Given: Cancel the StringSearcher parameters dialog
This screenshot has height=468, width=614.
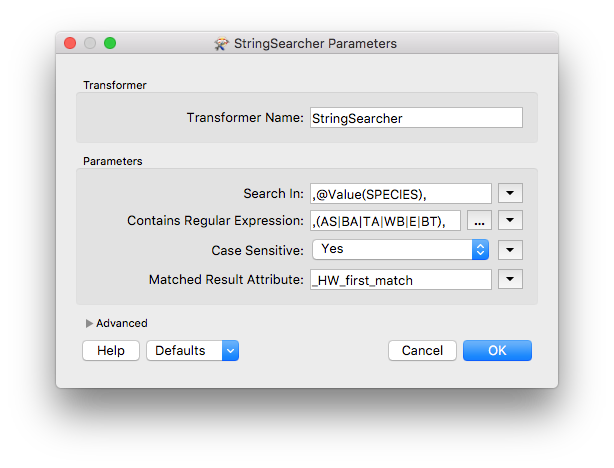Looking at the screenshot, I should tap(422, 351).
